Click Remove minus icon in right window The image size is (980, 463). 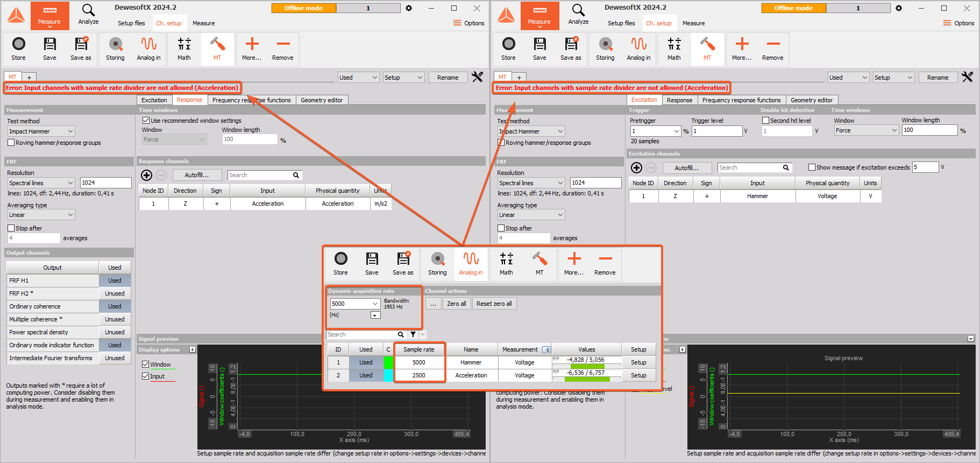[x=773, y=48]
